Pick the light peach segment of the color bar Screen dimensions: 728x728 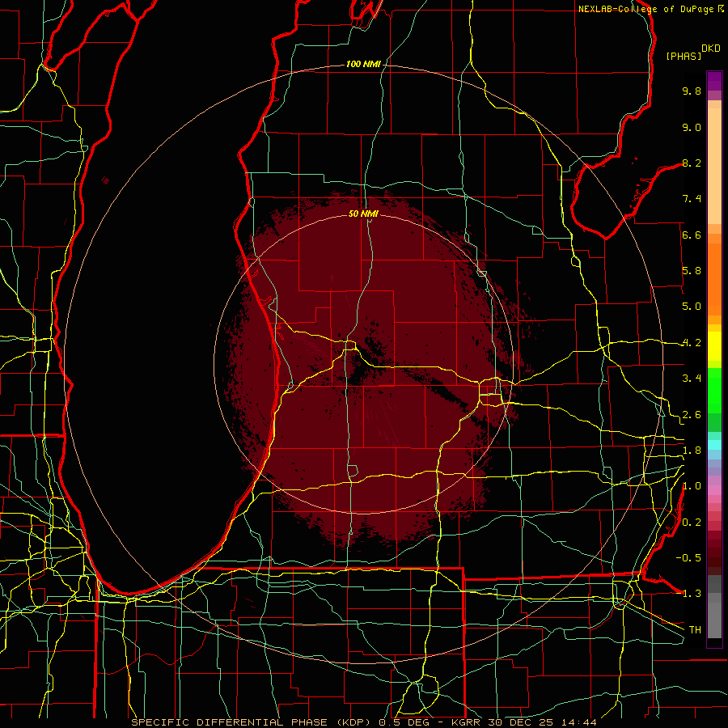coord(714,166)
